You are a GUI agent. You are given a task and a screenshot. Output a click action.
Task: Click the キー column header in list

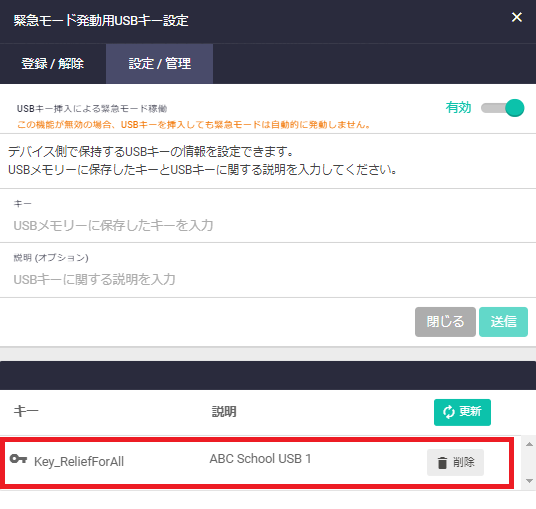click(26, 411)
